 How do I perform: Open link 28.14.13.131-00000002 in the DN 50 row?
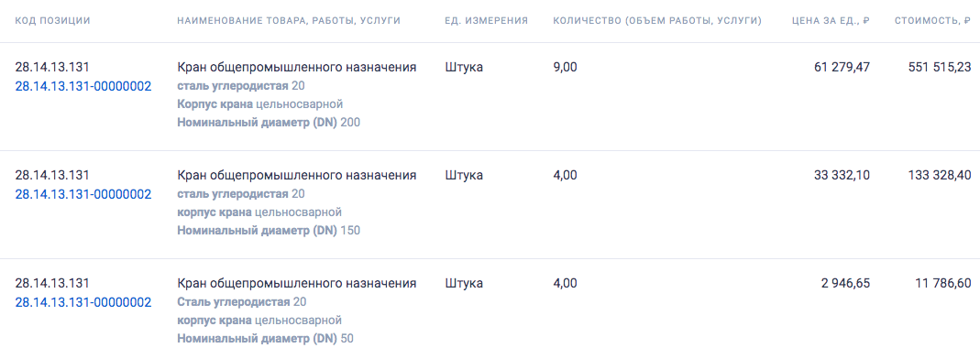(83, 302)
